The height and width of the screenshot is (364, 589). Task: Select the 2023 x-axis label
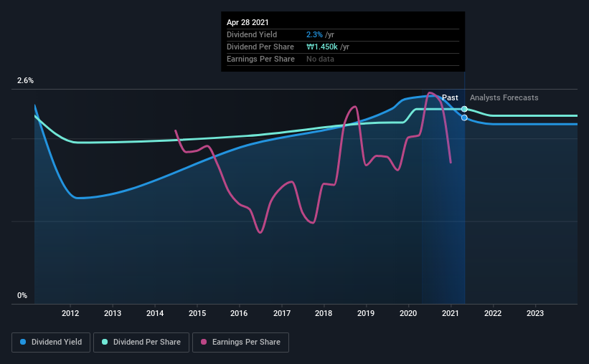(x=535, y=313)
